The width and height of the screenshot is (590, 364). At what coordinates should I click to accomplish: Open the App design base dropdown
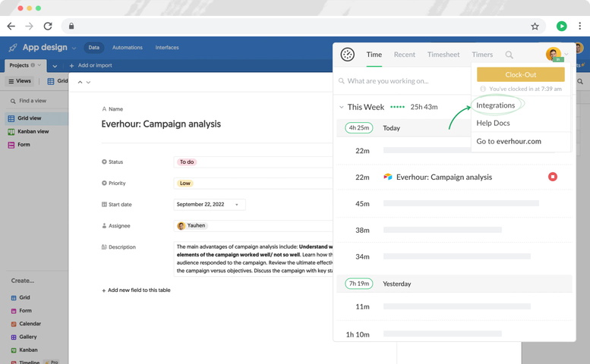[74, 48]
